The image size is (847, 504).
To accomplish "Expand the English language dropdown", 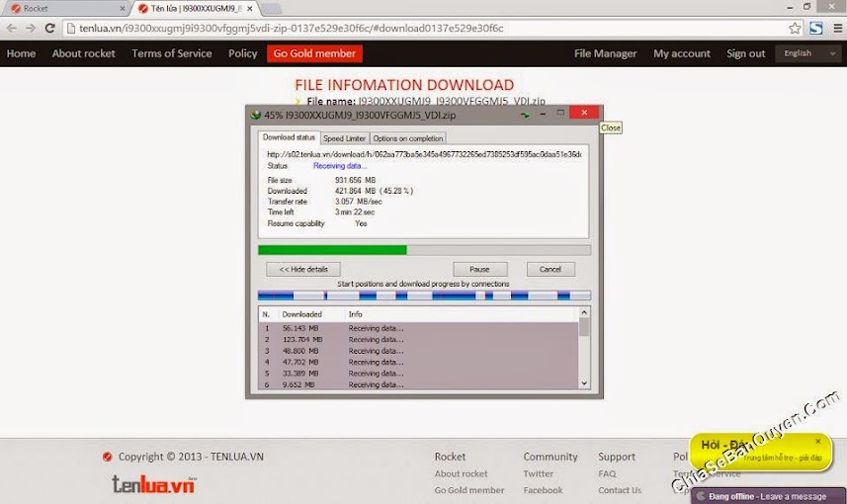I will [x=808, y=53].
